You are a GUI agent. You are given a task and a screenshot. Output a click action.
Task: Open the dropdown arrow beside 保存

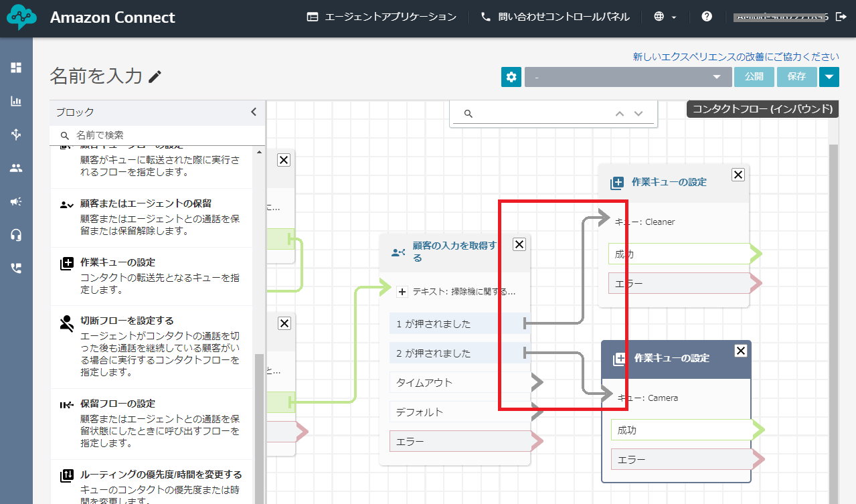click(x=829, y=77)
